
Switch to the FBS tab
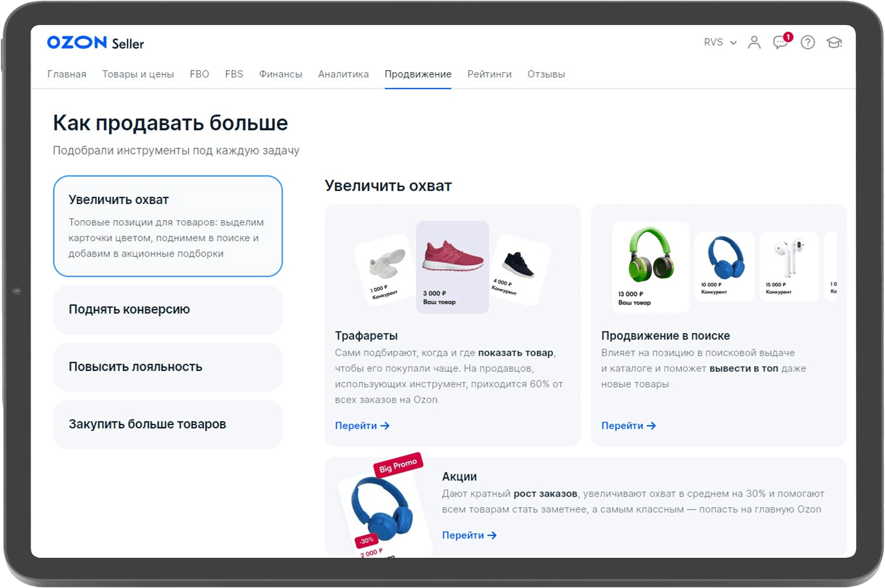click(234, 74)
